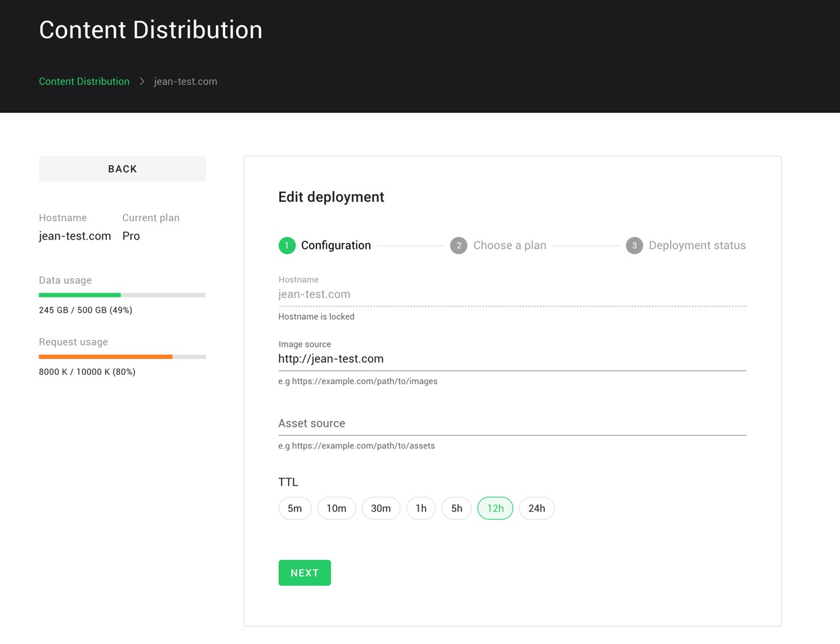840x644 pixels.
Task: Click the orange Request usage progress bar
Action: tap(122, 357)
